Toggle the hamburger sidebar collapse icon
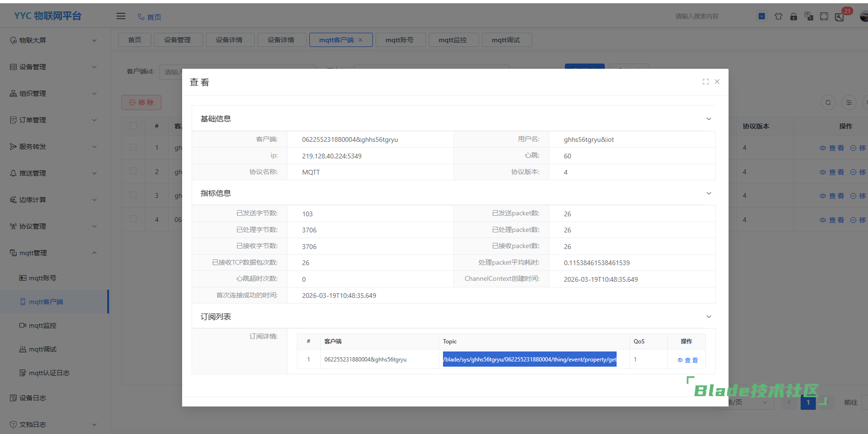Image resolution: width=868 pixels, height=434 pixels. pyautogui.click(x=121, y=16)
